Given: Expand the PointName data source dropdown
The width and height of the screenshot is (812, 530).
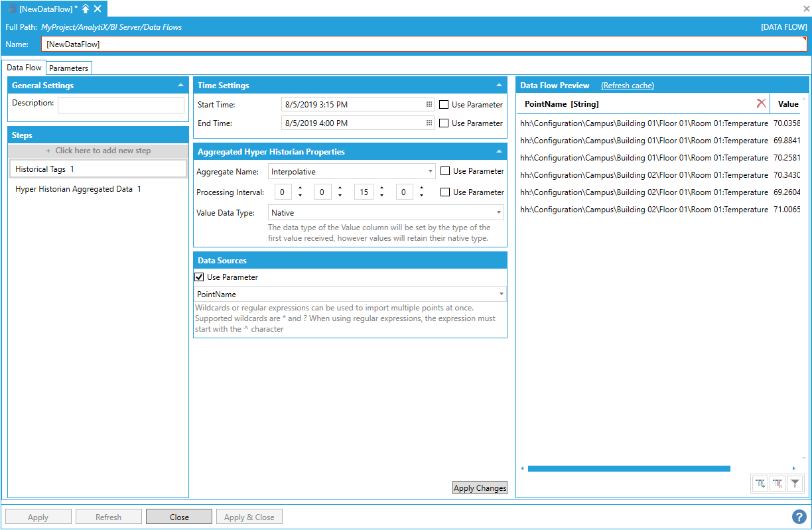Looking at the screenshot, I should click(501, 294).
